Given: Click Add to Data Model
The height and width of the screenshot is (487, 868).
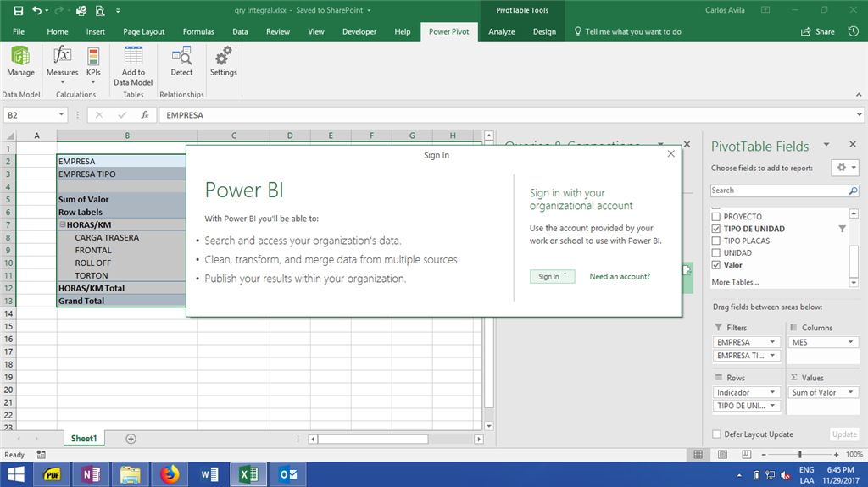Looking at the screenshot, I should (x=133, y=66).
